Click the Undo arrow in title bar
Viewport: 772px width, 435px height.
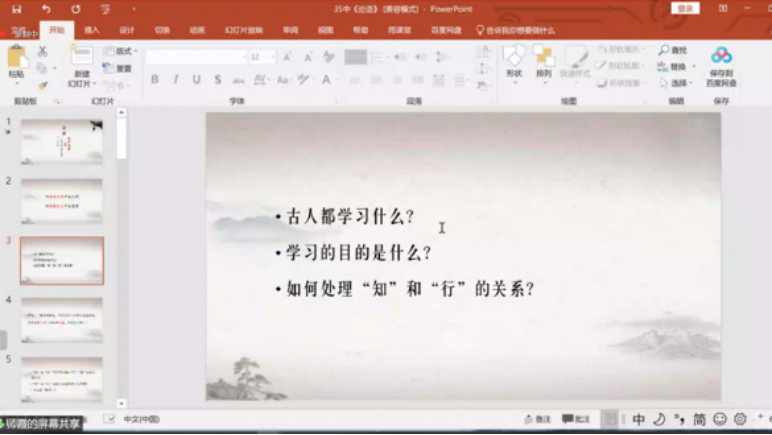point(46,9)
